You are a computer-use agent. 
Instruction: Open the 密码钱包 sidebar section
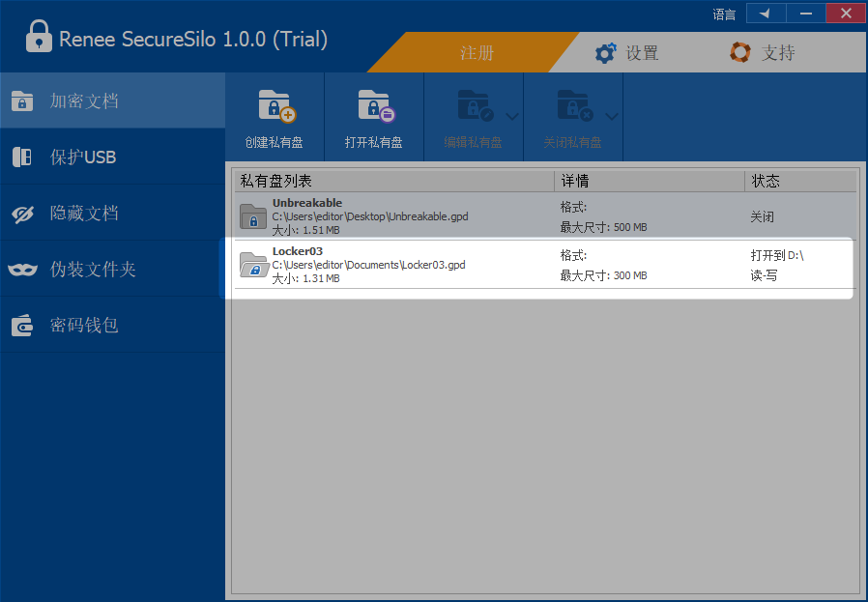112,325
